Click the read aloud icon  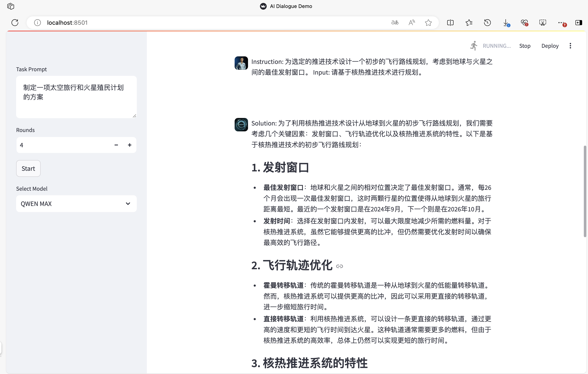coord(412,23)
